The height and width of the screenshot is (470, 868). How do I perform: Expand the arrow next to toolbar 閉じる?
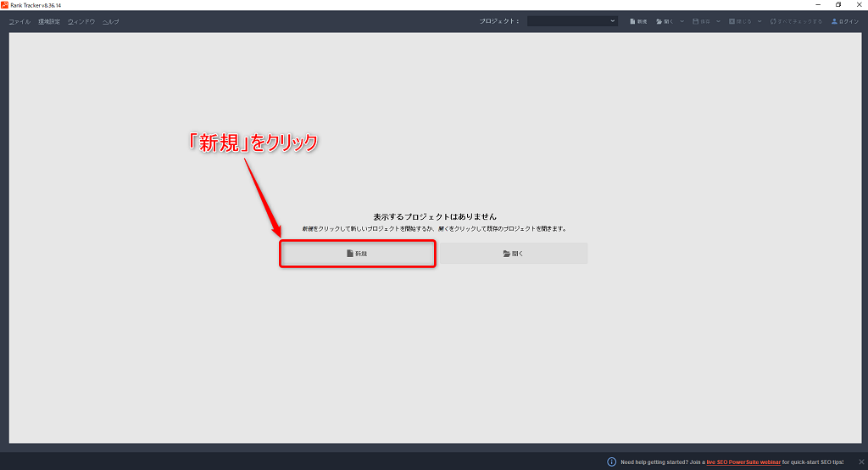(x=759, y=21)
